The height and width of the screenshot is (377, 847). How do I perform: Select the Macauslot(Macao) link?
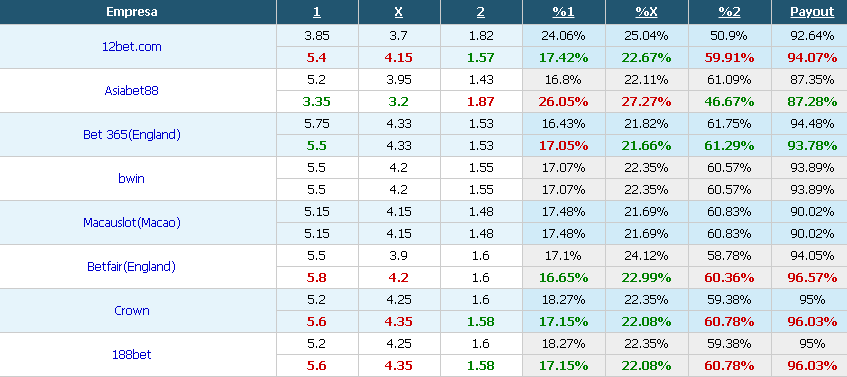(x=132, y=223)
